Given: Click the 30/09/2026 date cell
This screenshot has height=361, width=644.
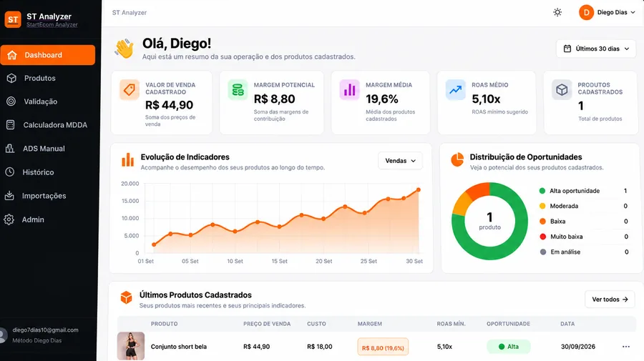Looking at the screenshot, I should (x=578, y=347).
